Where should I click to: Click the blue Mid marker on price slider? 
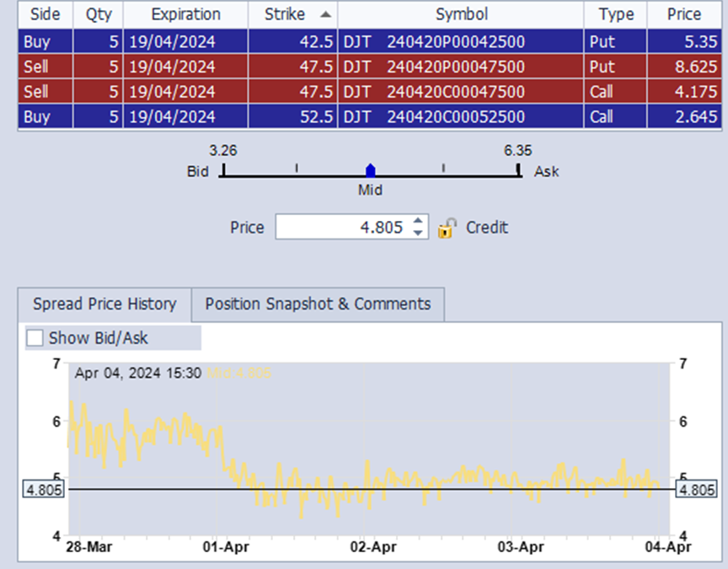point(370,170)
